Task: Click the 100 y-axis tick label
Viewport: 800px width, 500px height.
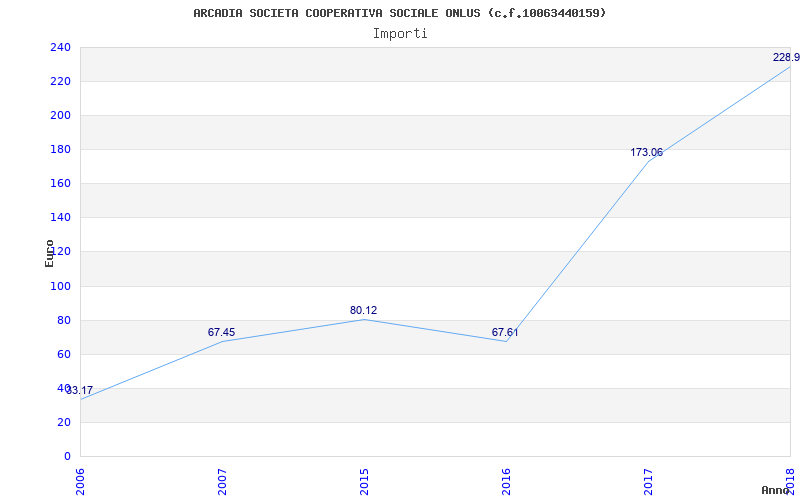Action: pyautogui.click(x=60, y=286)
